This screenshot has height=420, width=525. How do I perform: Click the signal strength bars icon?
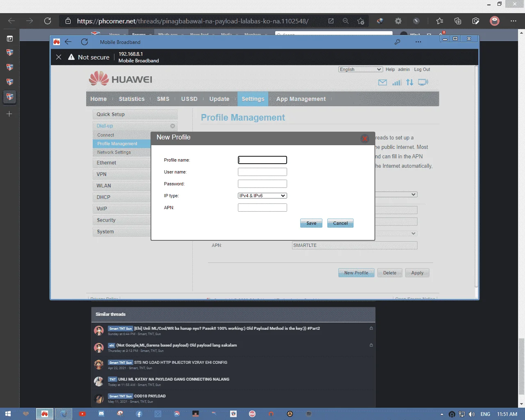(x=397, y=82)
